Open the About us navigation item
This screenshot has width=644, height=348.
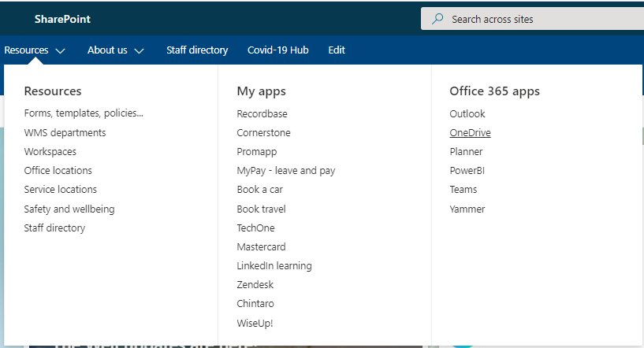tap(107, 50)
